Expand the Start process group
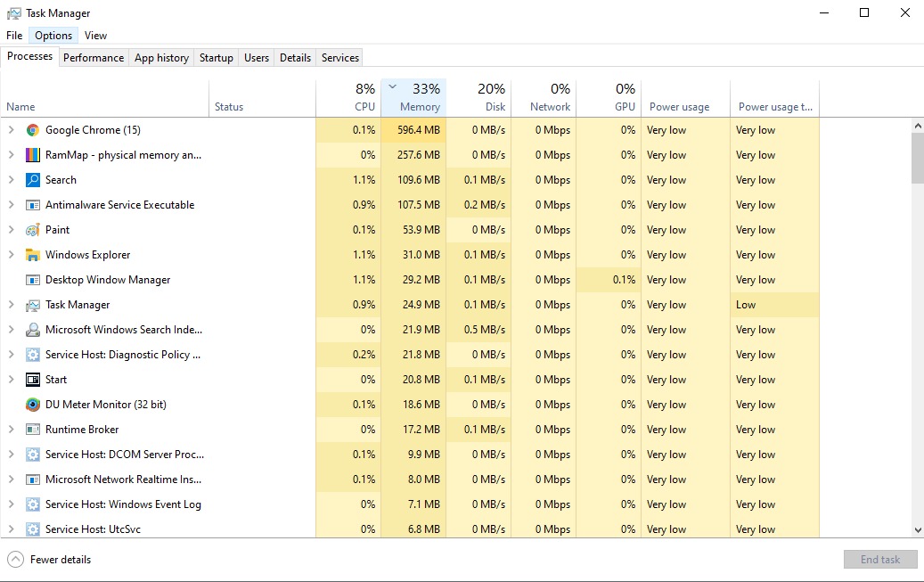Viewport: 924px width, 582px height. [x=12, y=380]
